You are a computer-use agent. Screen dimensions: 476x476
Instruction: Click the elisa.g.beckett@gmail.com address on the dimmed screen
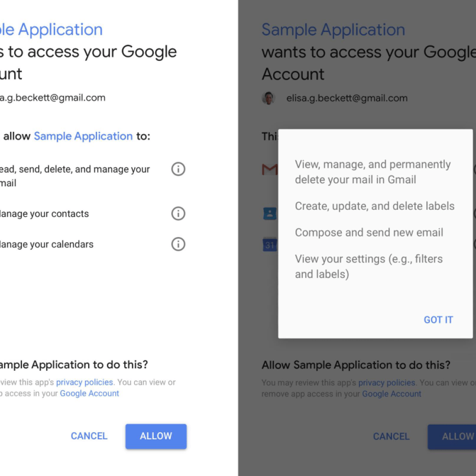347,99
